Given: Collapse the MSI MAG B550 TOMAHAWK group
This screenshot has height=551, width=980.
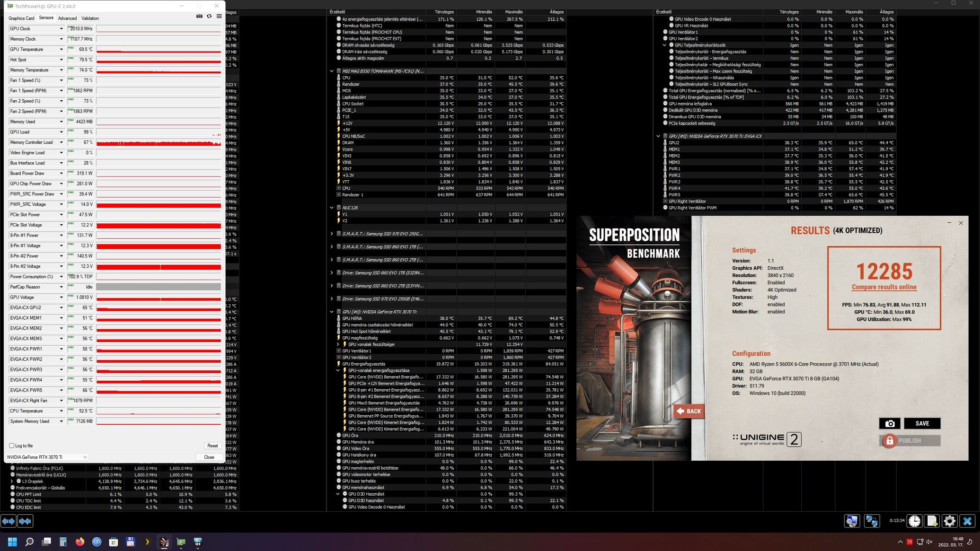Looking at the screenshot, I should [332, 71].
